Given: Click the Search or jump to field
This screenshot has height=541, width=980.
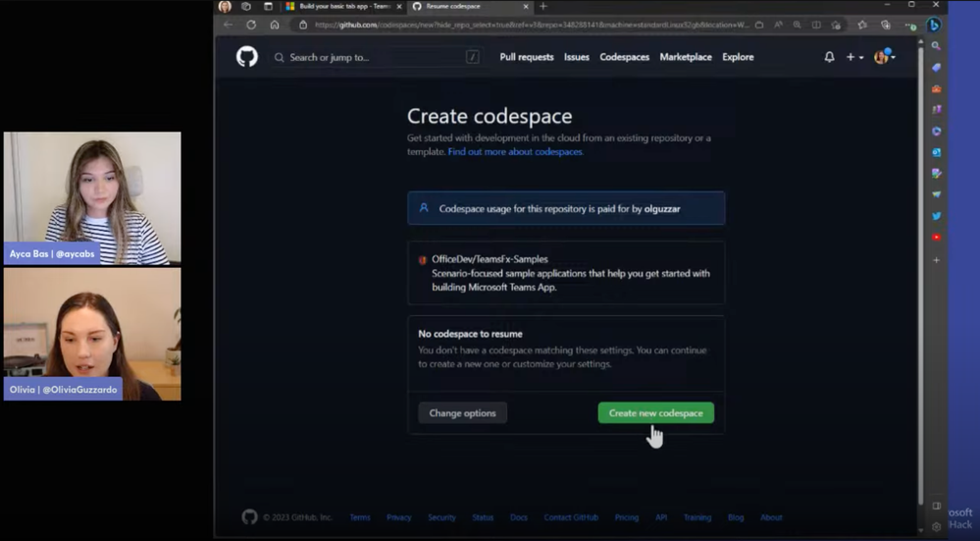Looking at the screenshot, I should click(x=377, y=57).
